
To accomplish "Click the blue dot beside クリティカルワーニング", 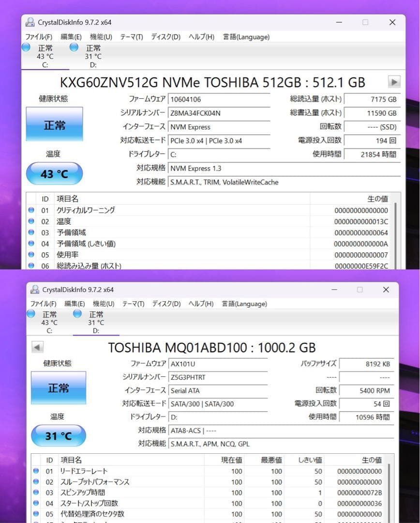I will tap(31, 210).
